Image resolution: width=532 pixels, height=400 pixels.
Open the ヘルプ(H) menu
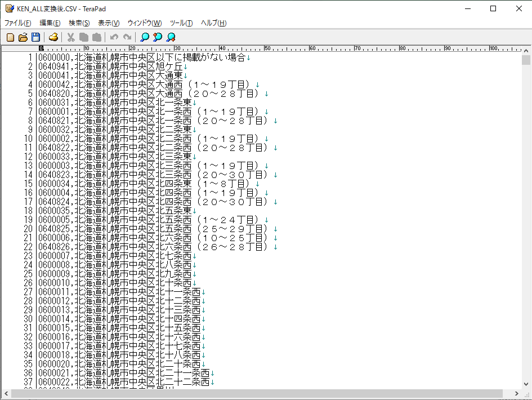[213, 23]
